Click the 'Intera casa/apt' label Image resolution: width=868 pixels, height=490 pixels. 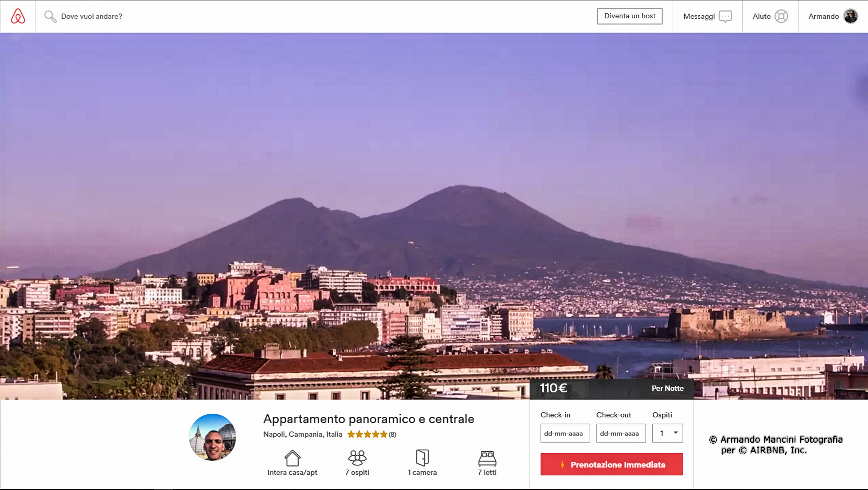(x=292, y=472)
